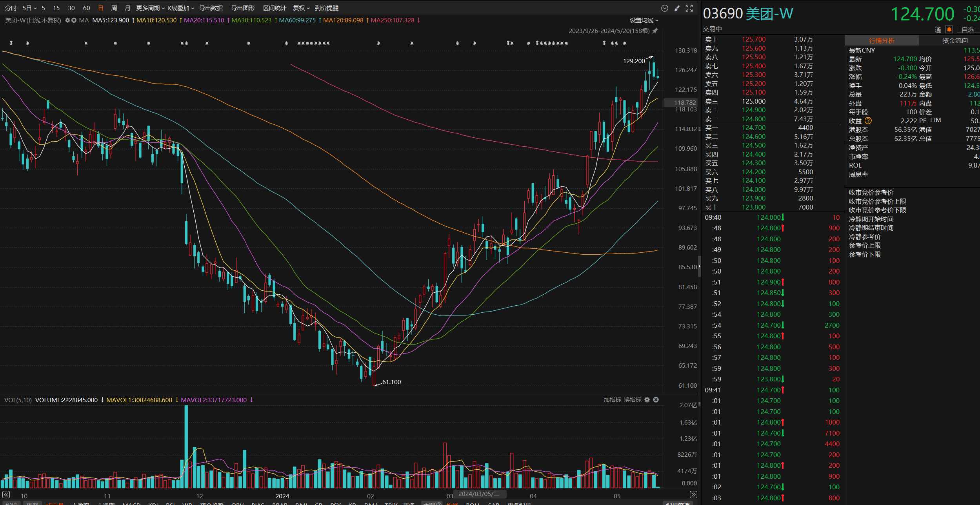The height and width of the screenshot is (505, 980).
Task: Select the 周 weekly period tab
Action: (114, 8)
